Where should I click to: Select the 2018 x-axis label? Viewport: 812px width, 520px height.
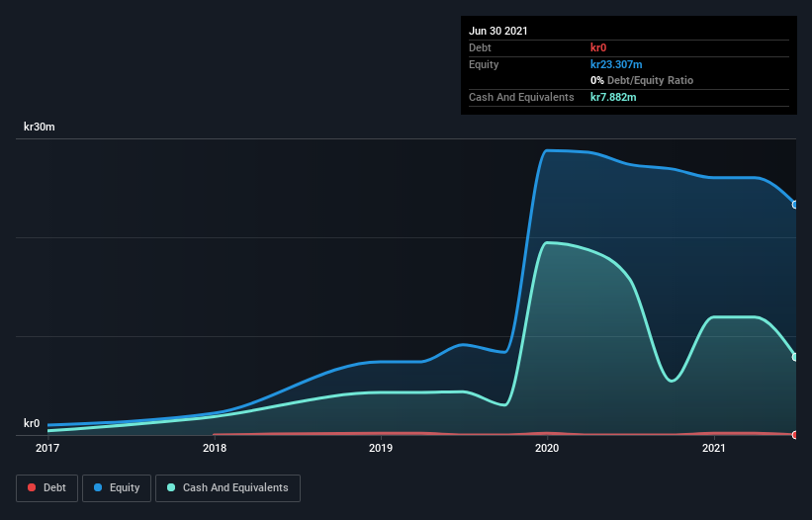tap(215, 448)
